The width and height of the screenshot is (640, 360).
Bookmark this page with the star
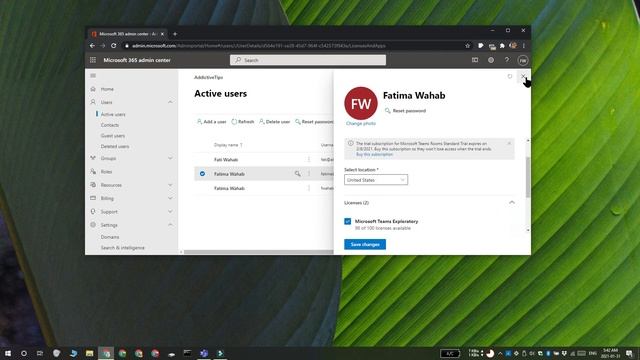pos(468,46)
